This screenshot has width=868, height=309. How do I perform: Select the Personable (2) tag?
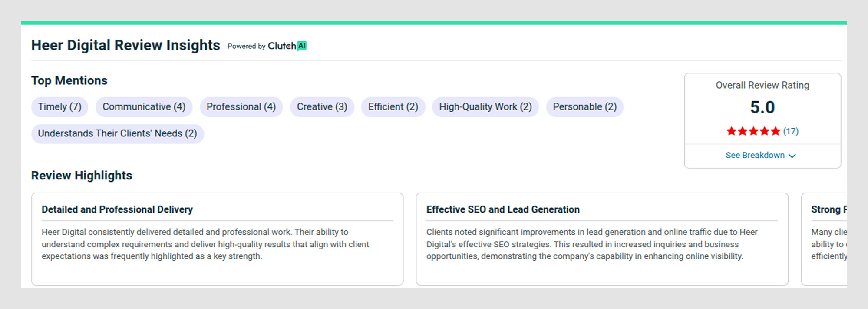(584, 107)
